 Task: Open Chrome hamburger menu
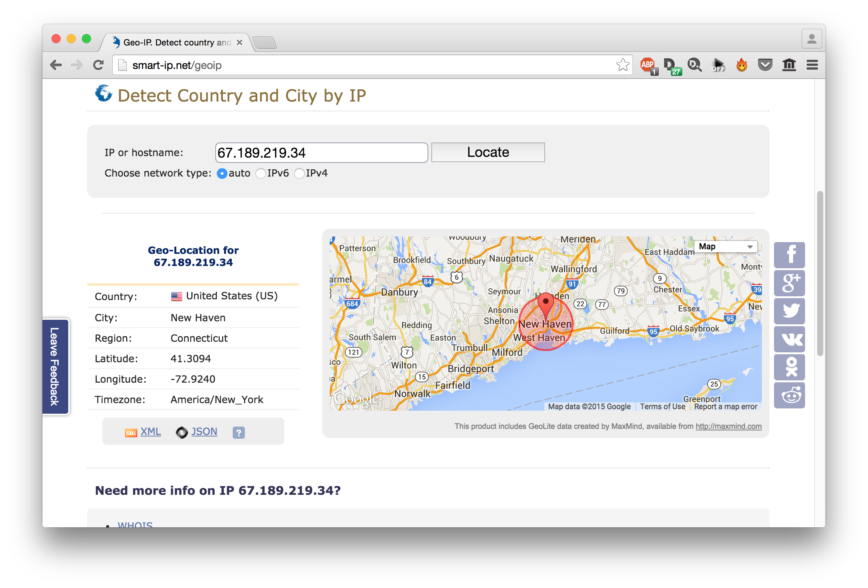812,65
